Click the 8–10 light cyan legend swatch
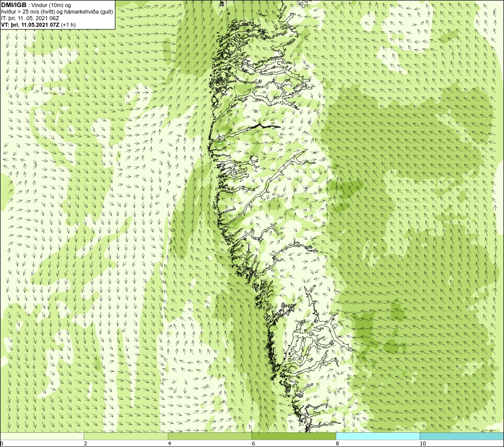This screenshot has width=504, height=447. (x=377, y=436)
